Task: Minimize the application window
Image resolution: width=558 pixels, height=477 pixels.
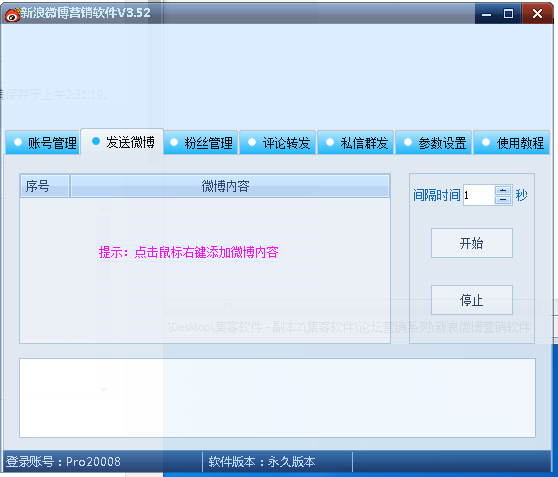Action: (486, 14)
